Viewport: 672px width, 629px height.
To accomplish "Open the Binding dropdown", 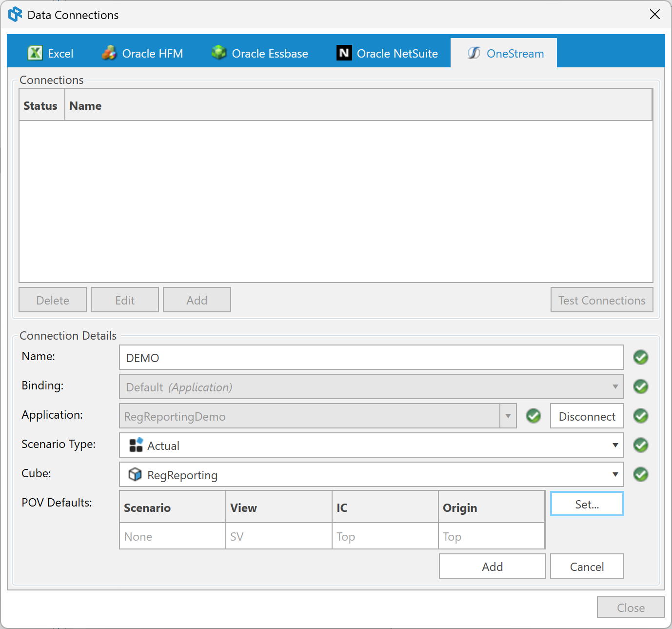I will click(x=372, y=386).
